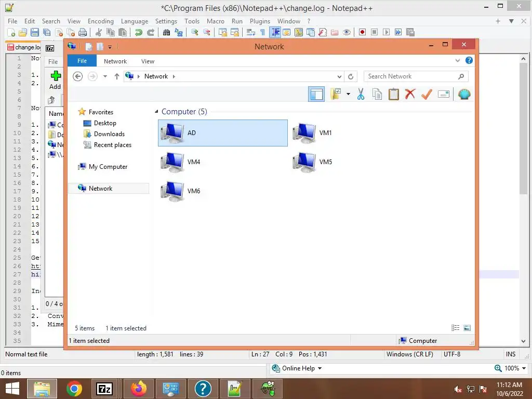Click the green Add icon in 7-Zip
Image resolution: width=532 pixels, height=399 pixels.
coord(55,76)
